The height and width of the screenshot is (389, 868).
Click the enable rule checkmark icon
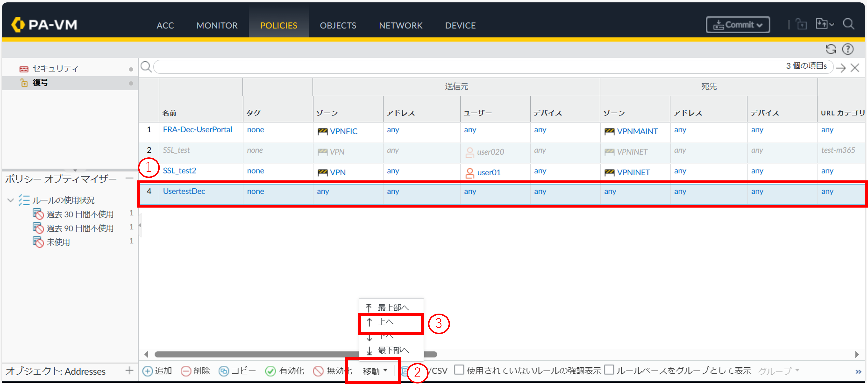coord(270,371)
